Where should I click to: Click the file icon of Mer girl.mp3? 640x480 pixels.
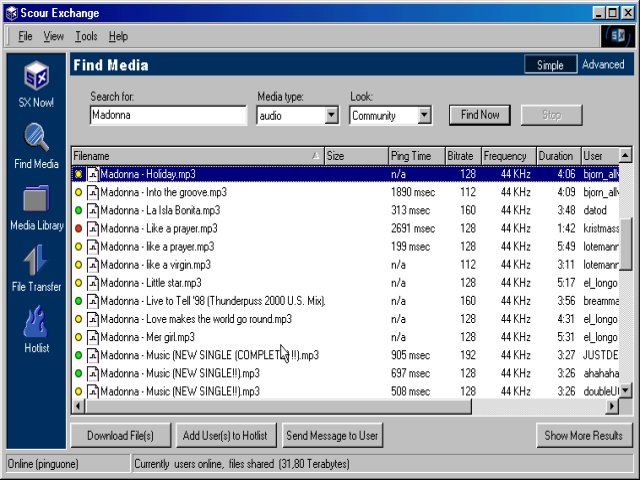click(x=93, y=337)
